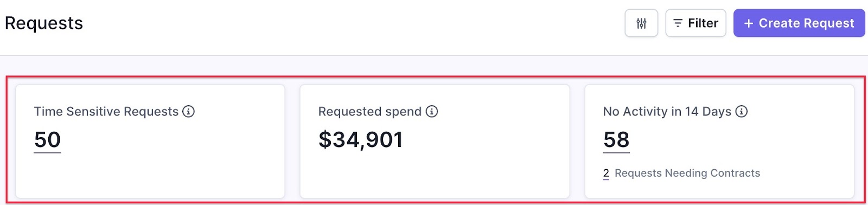Click the Requested spend label
Screen dimensions: 868x205
pyautogui.click(x=370, y=111)
